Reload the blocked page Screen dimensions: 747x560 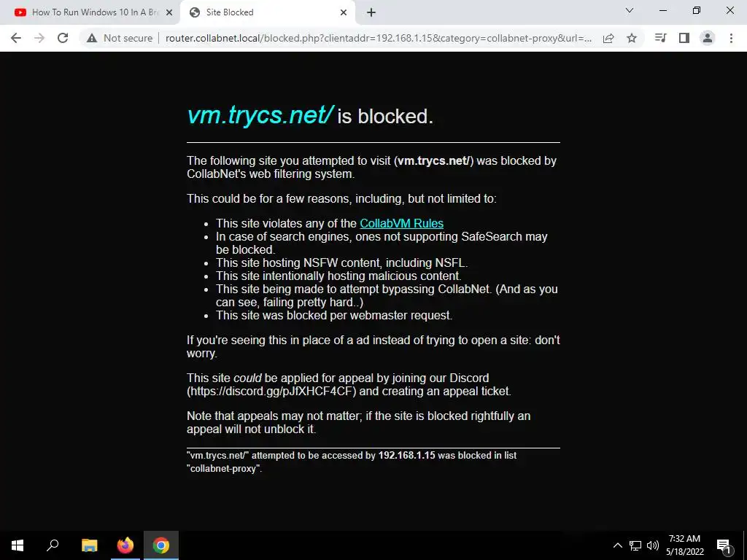point(63,38)
